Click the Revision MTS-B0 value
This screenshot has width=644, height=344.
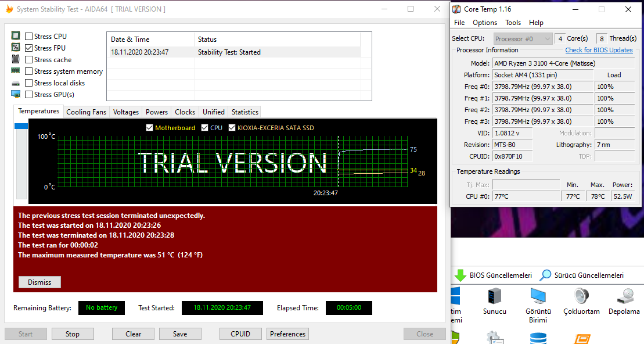513,145
